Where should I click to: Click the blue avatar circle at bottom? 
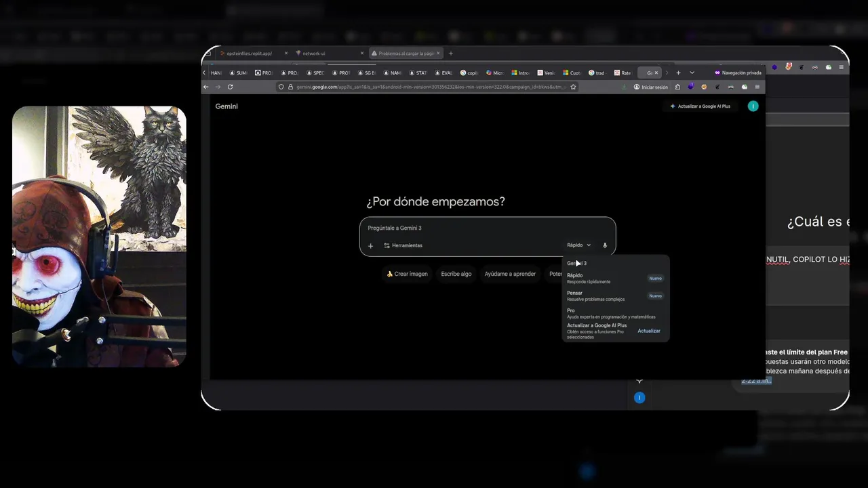639,398
